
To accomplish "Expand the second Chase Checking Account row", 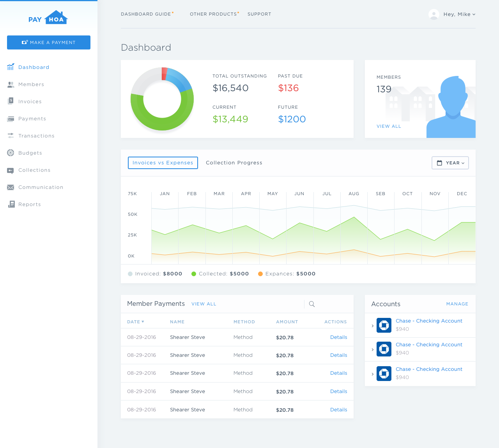I will 373,349.
